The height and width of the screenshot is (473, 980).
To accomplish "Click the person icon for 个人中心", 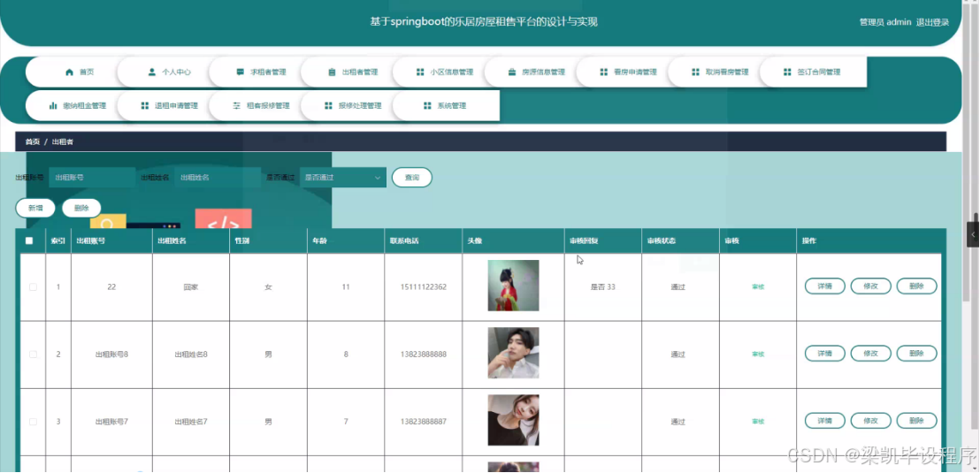I will pyautogui.click(x=152, y=72).
